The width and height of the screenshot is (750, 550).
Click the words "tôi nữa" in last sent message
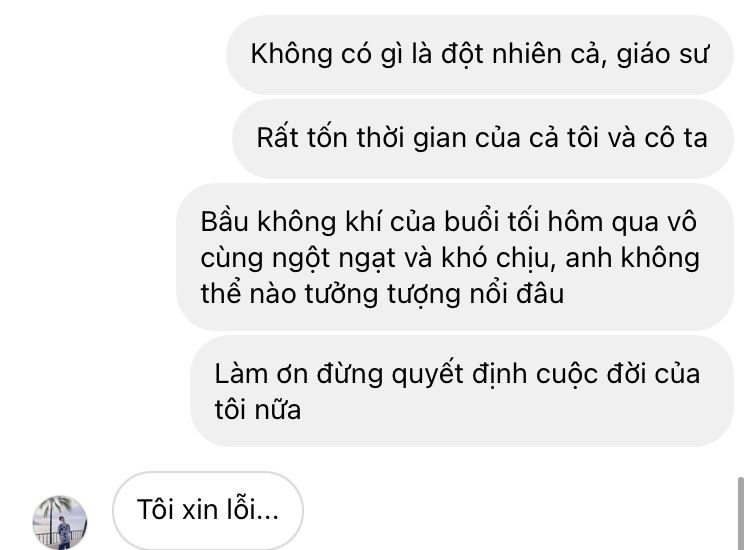(x=258, y=410)
